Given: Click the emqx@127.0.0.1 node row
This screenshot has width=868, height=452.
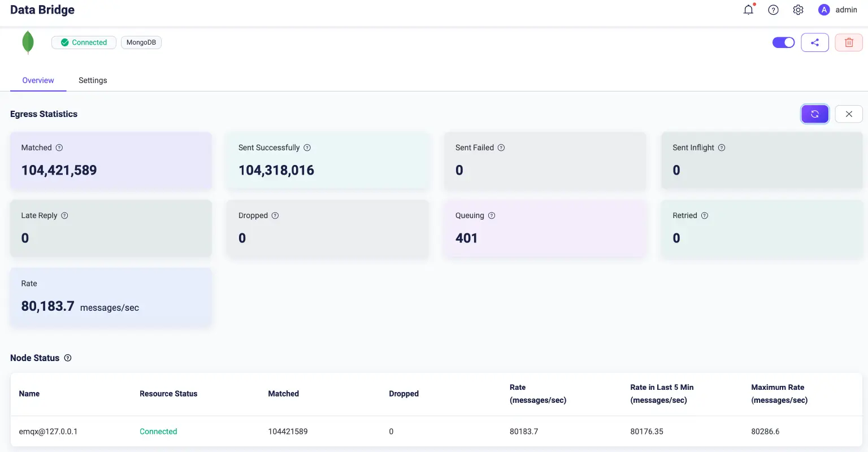Looking at the screenshot, I should coord(48,431).
